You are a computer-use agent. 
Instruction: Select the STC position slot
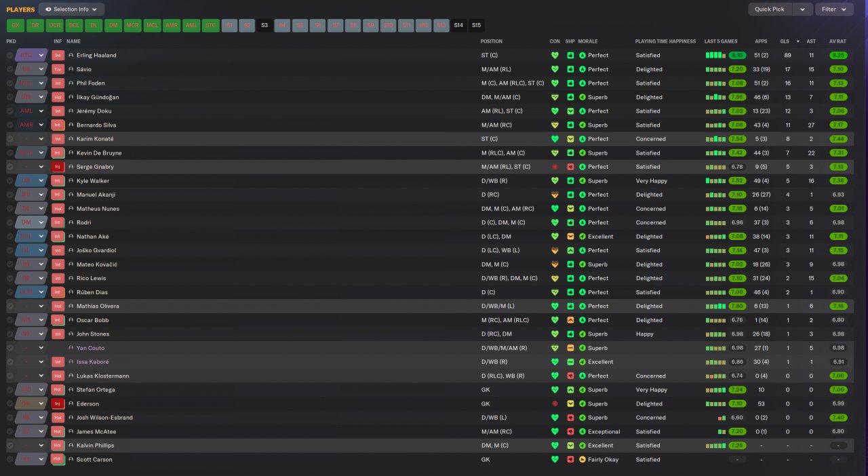pyautogui.click(x=211, y=26)
